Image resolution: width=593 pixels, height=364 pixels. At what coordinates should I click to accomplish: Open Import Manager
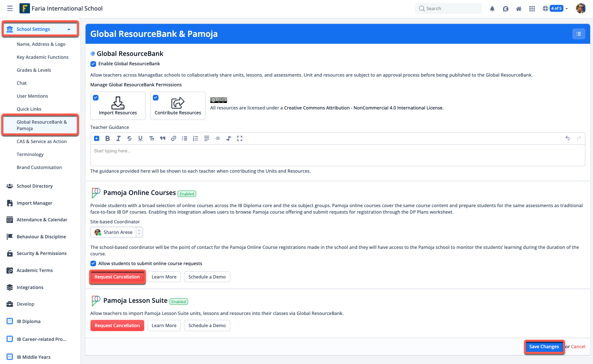click(34, 203)
